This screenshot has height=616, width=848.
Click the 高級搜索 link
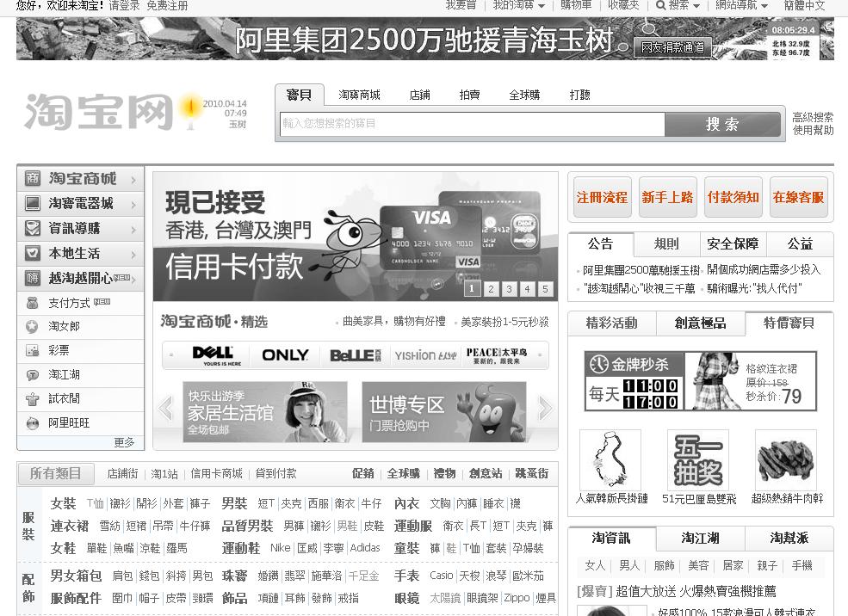point(813,117)
